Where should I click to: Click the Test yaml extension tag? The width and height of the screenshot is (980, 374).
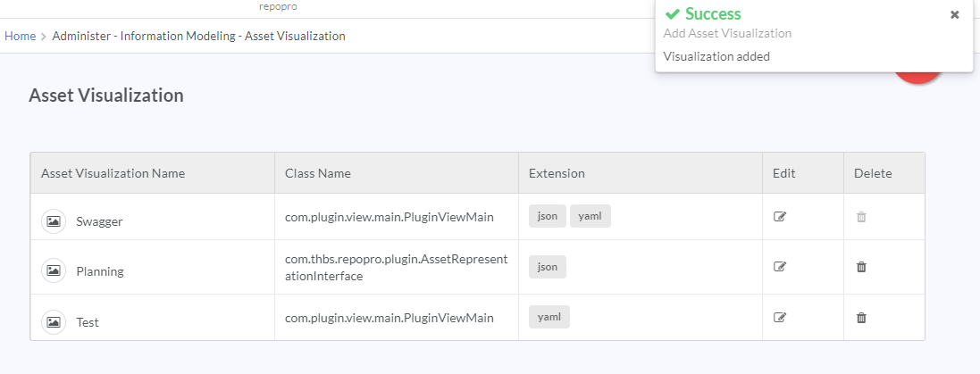pyautogui.click(x=549, y=317)
